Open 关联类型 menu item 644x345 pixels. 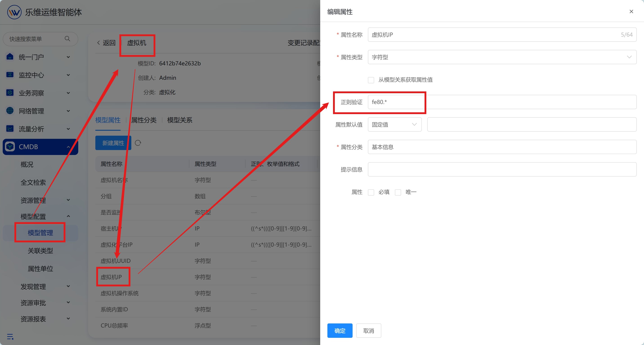click(40, 251)
